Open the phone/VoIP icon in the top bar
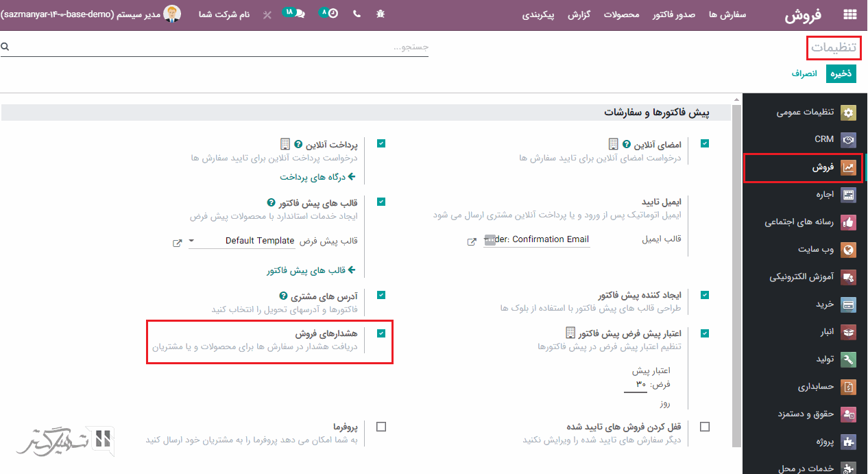The image size is (868, 474). [x=357, y=14]
